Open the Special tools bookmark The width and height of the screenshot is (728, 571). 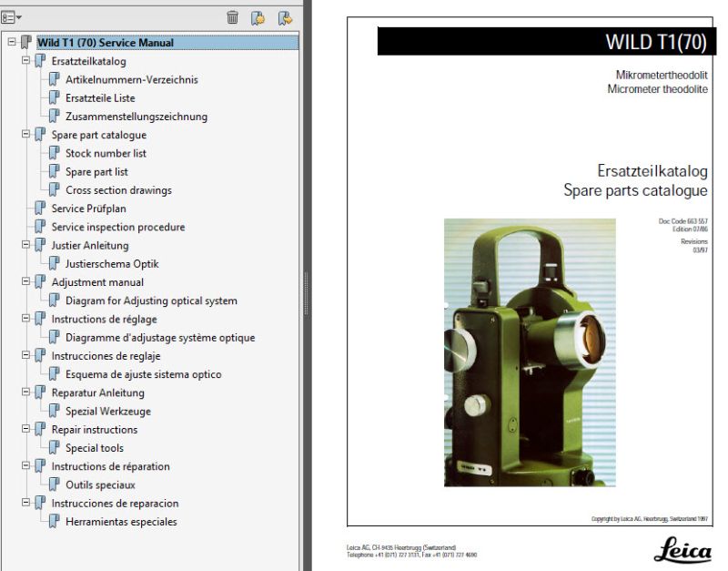tap(95, 448)
